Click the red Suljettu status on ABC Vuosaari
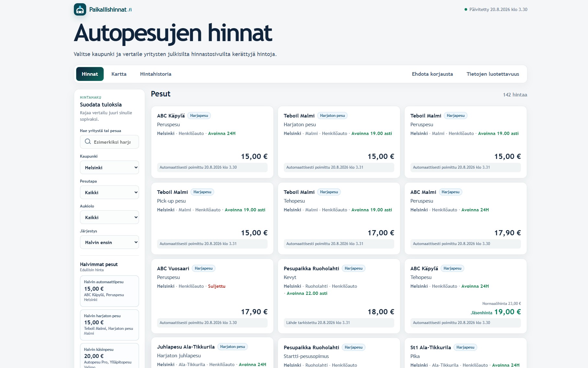Screen dimensions: 588x368 coord(216,286)
